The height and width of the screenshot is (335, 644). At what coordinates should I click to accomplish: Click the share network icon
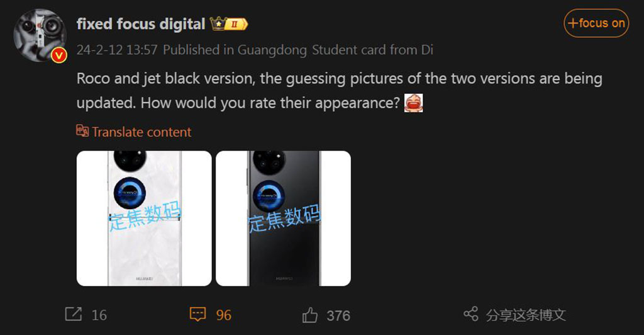[x=470, y=314]
